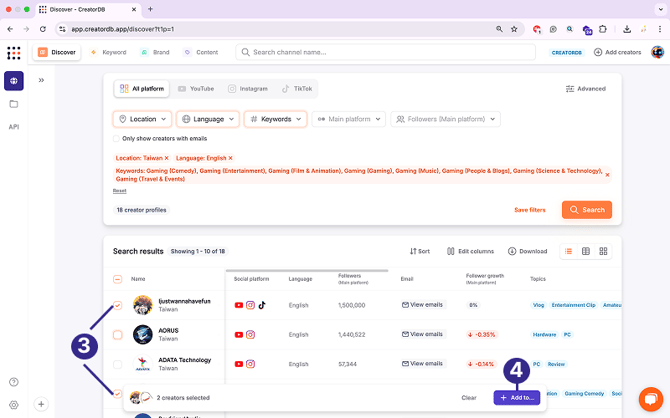Click the Instagram icon for ADATA Technology
Screen dimensions: 670x418
pyautogui.click(x=250, y=364)
